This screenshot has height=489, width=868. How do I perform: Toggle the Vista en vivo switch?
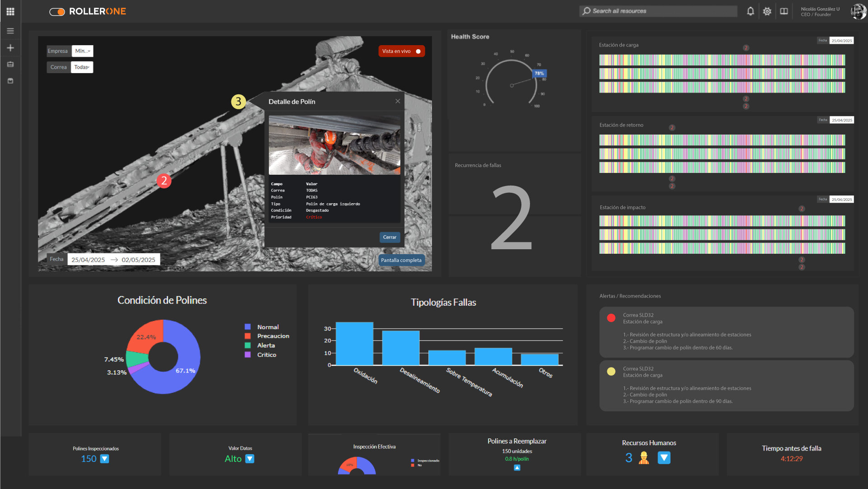point(418,51)
